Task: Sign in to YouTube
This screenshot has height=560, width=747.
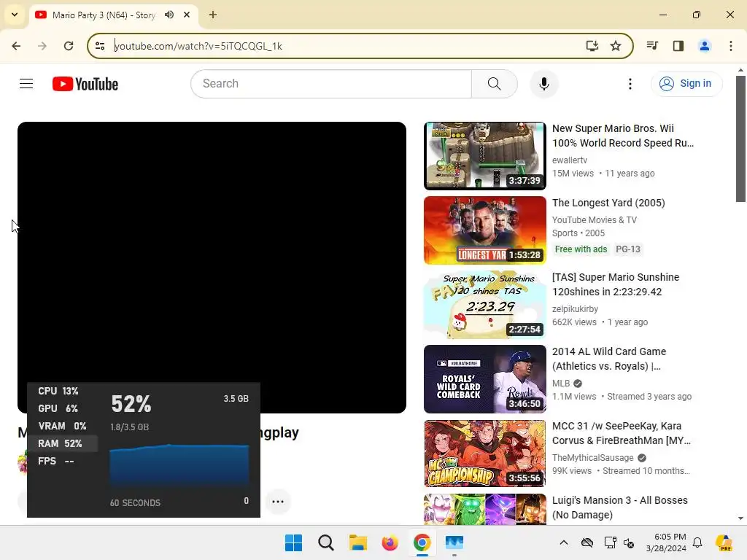Action: (x=686, y=84)
